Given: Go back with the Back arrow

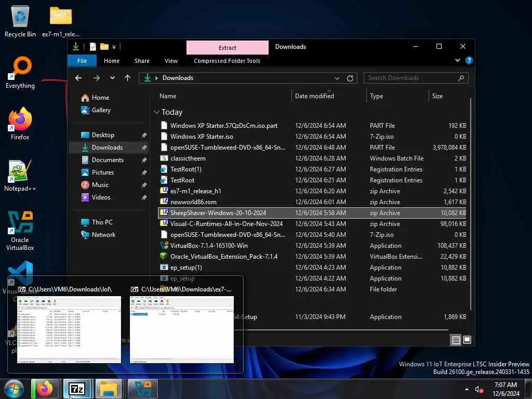Looking at the screenshot, I should click(78, 78).
